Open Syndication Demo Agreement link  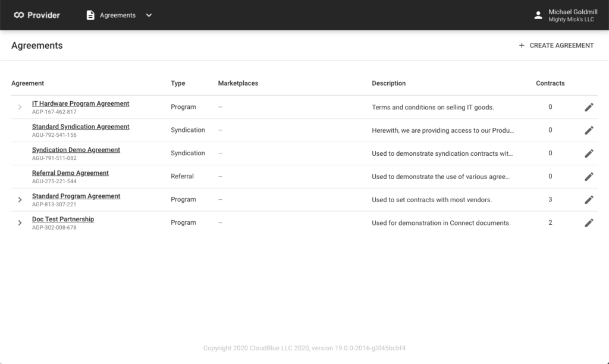pyautogui.click(x=76, y=150)
